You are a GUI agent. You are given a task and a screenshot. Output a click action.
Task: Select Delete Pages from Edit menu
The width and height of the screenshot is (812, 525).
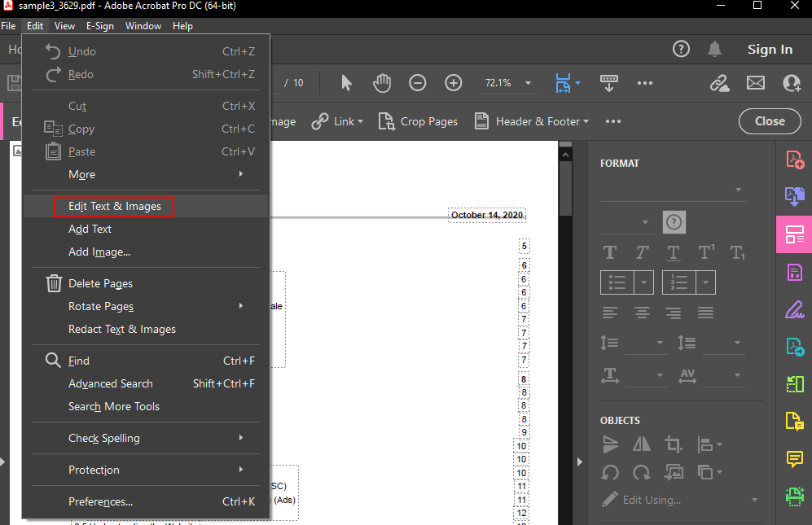100,283
